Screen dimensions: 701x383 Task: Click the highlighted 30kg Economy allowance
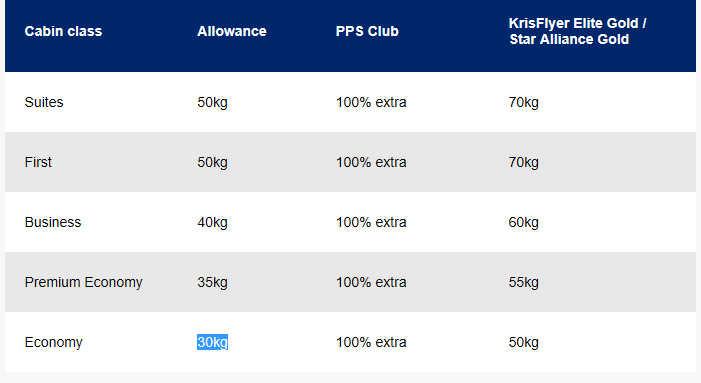coord(212,342)
